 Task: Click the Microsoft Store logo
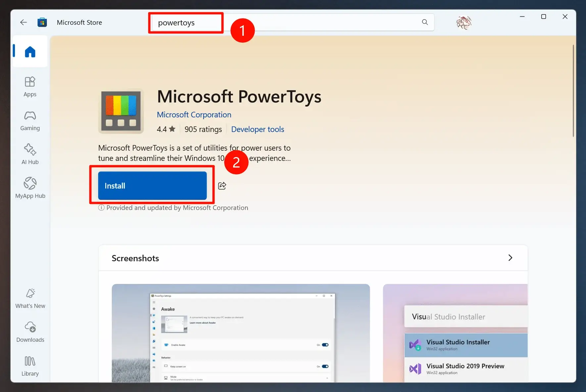coord(42,22)
